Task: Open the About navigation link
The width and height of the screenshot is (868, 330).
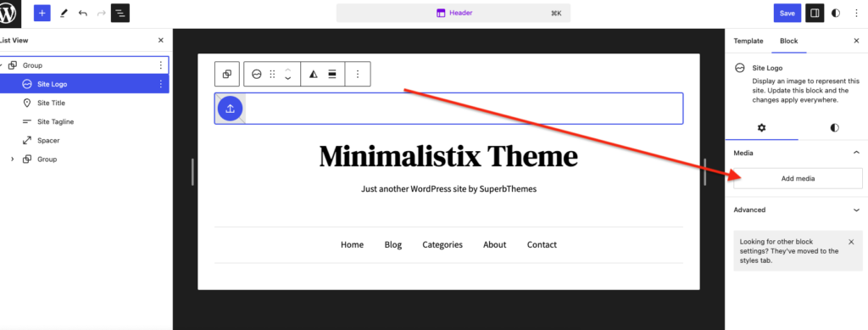Action: tap(494, 244)
